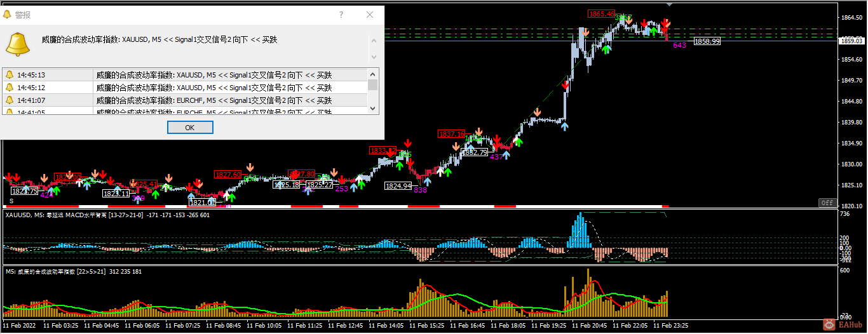The height and width of the screenshot is (334, 868).
Task: Click the volatility index [22>5>21] title label
Action: [73, 272]
